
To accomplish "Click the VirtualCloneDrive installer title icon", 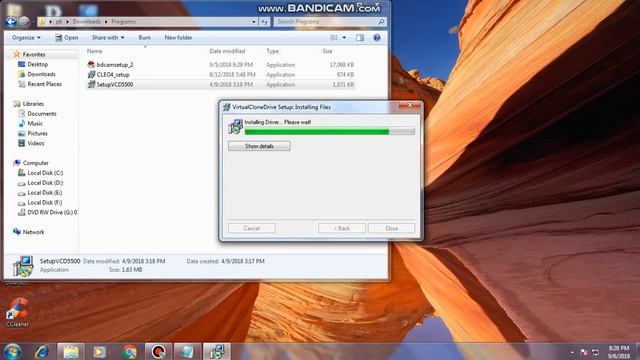I will (x=227, y=107).
